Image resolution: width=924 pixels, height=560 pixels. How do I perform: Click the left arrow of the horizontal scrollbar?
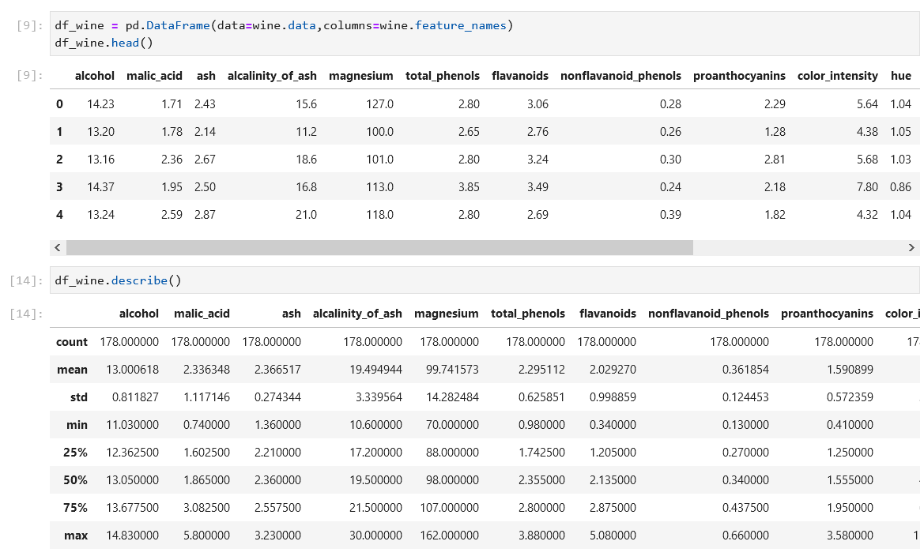[x=57, y=247]
